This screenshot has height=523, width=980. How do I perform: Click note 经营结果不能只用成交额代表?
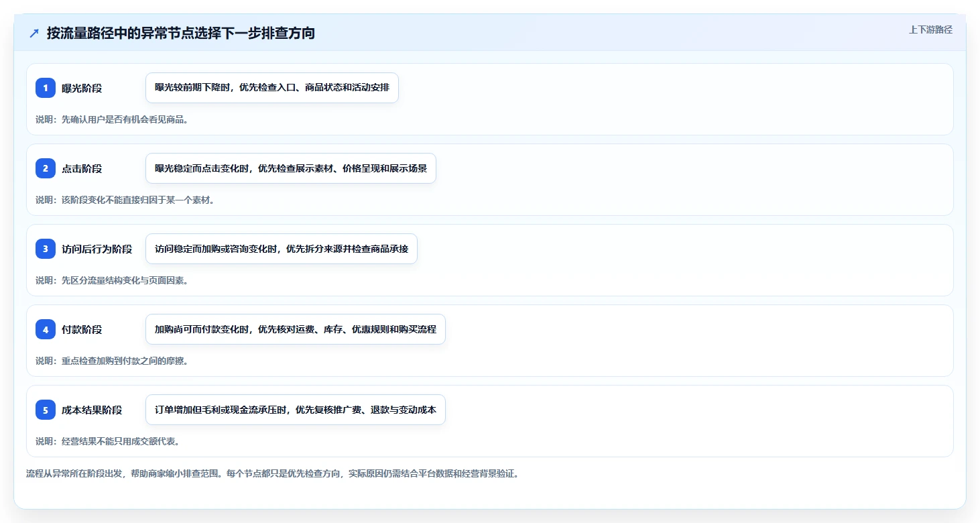point(108,441)
